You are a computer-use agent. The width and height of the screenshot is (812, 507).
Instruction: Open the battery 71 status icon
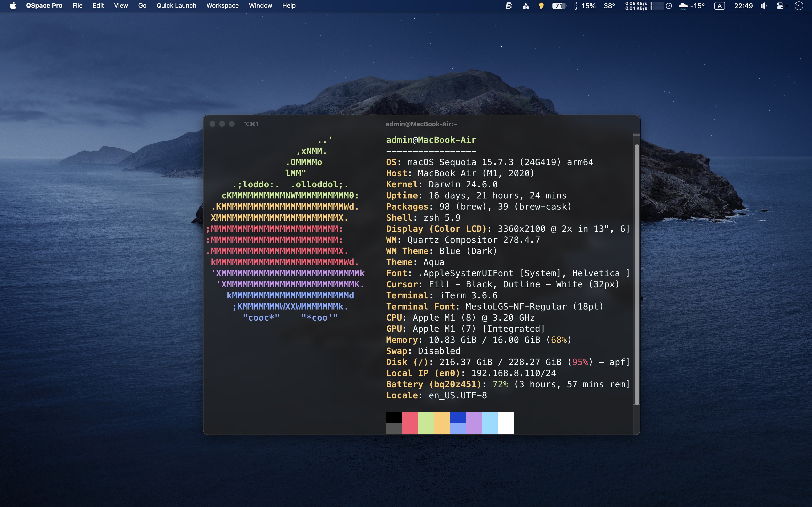(559, 6)
